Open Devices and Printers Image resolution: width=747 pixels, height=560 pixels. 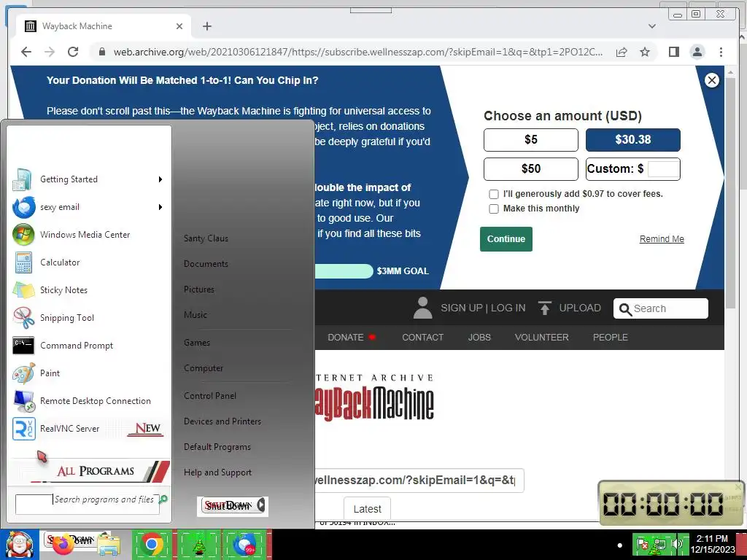click(222, 421)
